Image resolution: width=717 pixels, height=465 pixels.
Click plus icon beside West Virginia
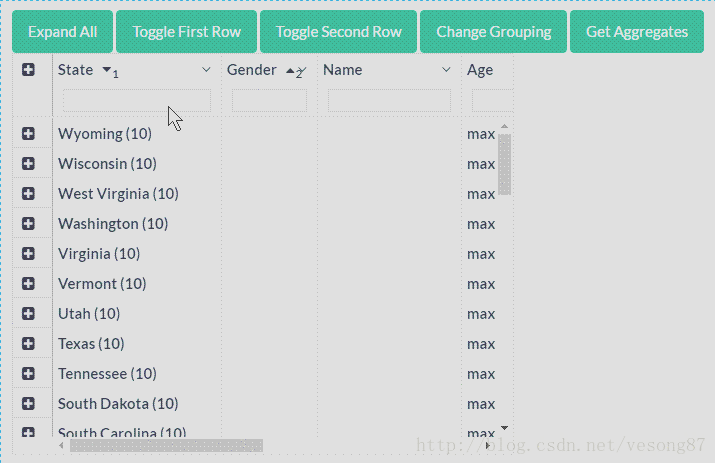point(28,194)
